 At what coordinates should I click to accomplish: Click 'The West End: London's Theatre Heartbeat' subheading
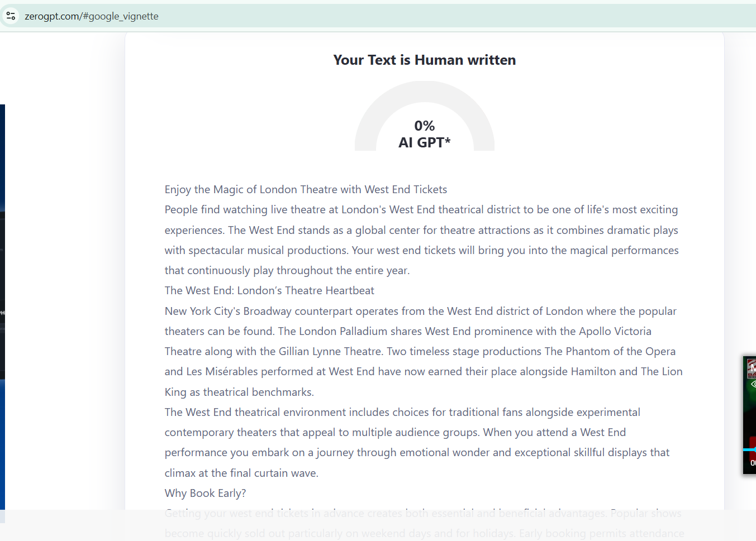[269, 290]
